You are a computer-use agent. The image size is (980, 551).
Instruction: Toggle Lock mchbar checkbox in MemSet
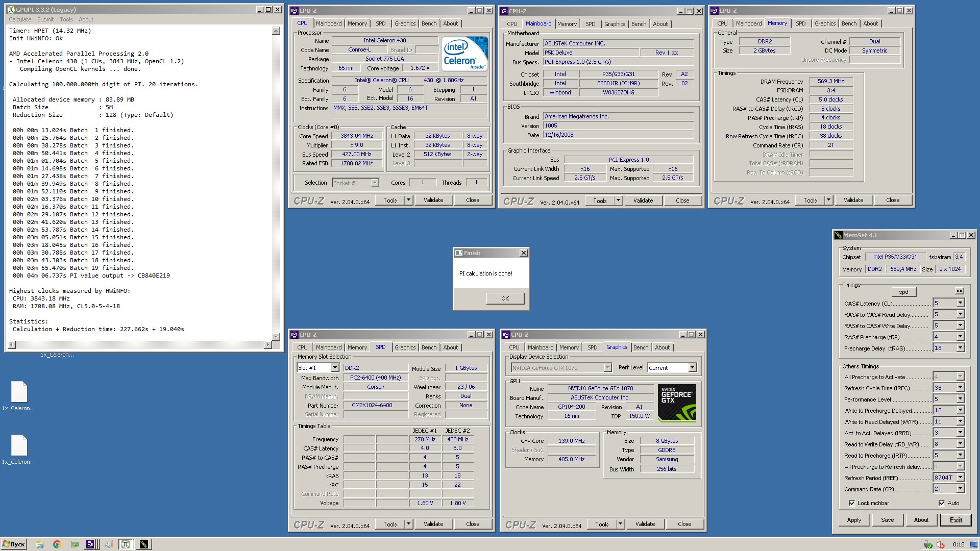pyautogui.click(x=852, y=503)
